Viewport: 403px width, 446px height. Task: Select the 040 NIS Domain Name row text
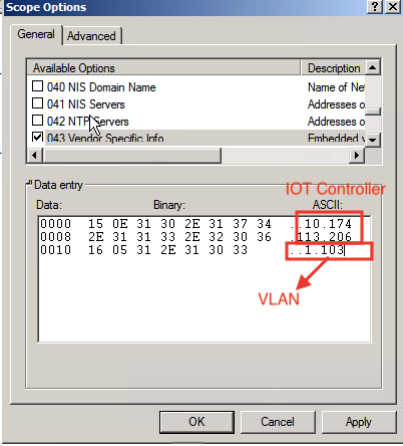tap(101, 87)
